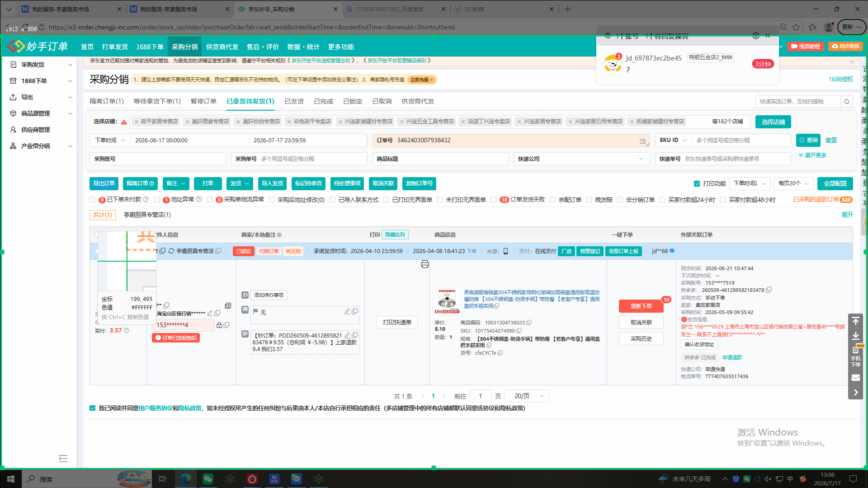The image size is (868, 488).
Task: Open the 打单发货 top menu
Action: click(x=115, y=47)
